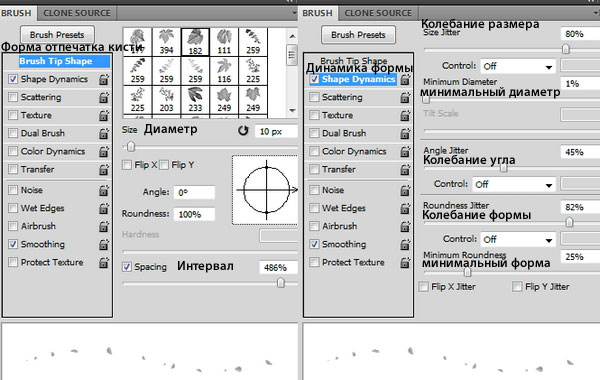This screenshot has height=380, width=600.
Task: Click lock icon for Wet Edges, left panel
Action: pos(104,208)
